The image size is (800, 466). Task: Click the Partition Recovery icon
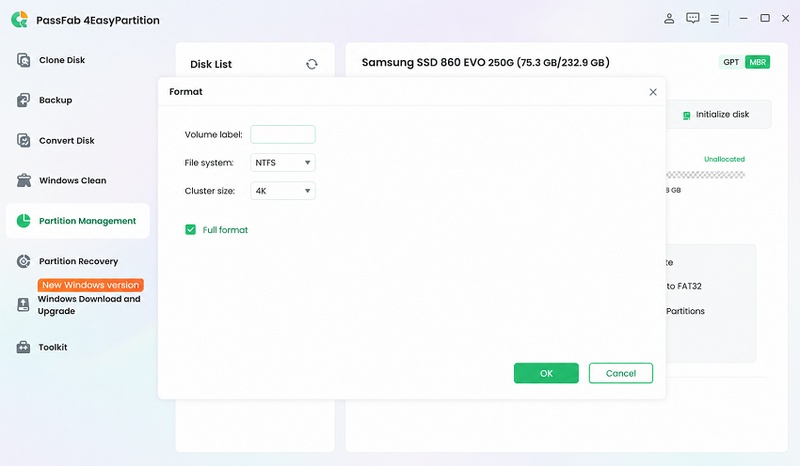tap(23, 261)
